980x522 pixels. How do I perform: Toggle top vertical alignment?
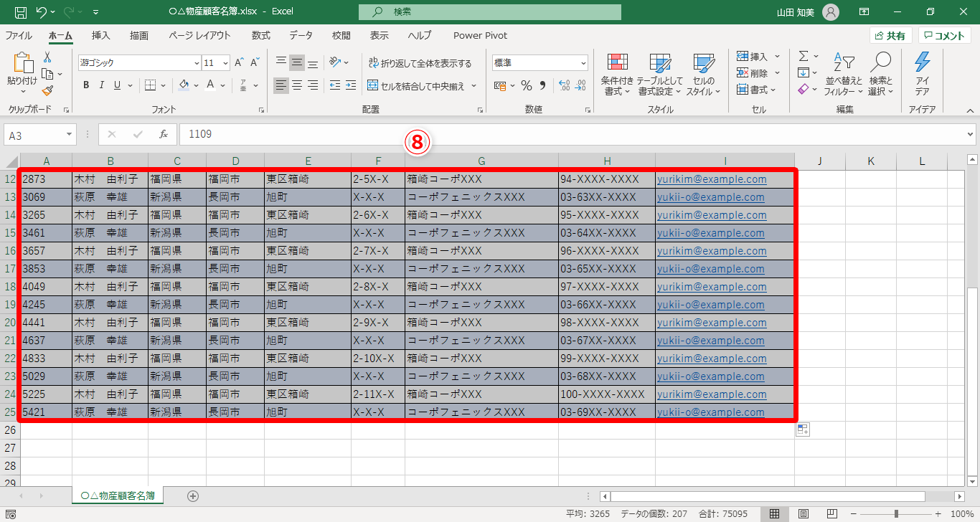(x=281, y=62)
